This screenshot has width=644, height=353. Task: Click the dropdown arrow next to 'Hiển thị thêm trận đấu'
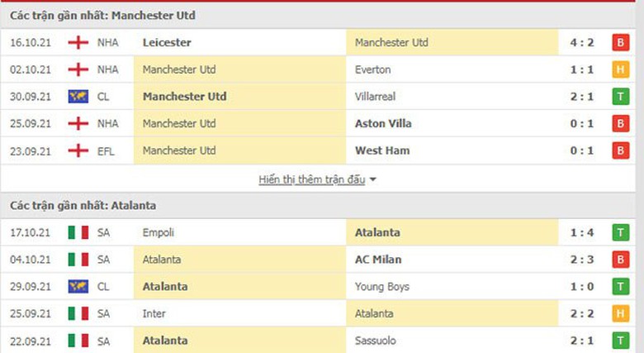coord(373,179)
